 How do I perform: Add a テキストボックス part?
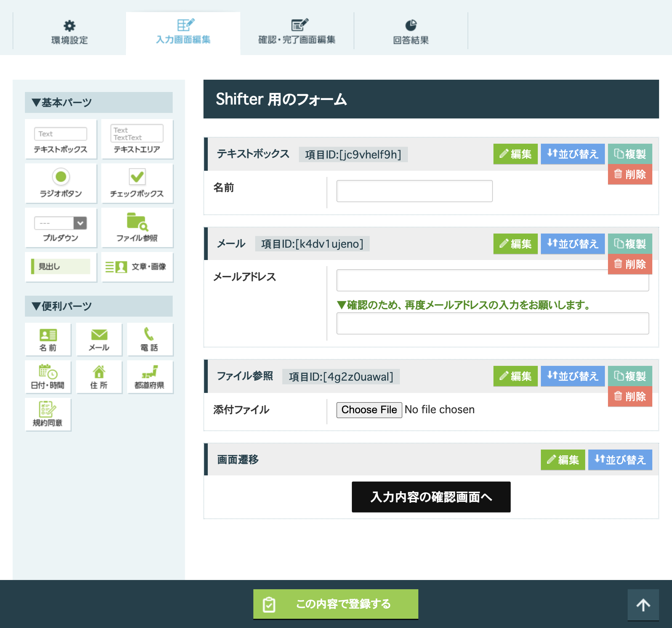[x=61, y=139]
